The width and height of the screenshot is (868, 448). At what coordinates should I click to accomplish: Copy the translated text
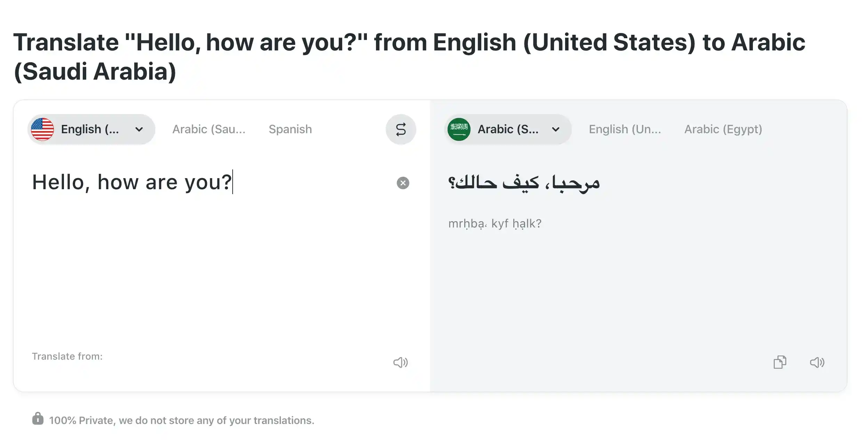781,362
